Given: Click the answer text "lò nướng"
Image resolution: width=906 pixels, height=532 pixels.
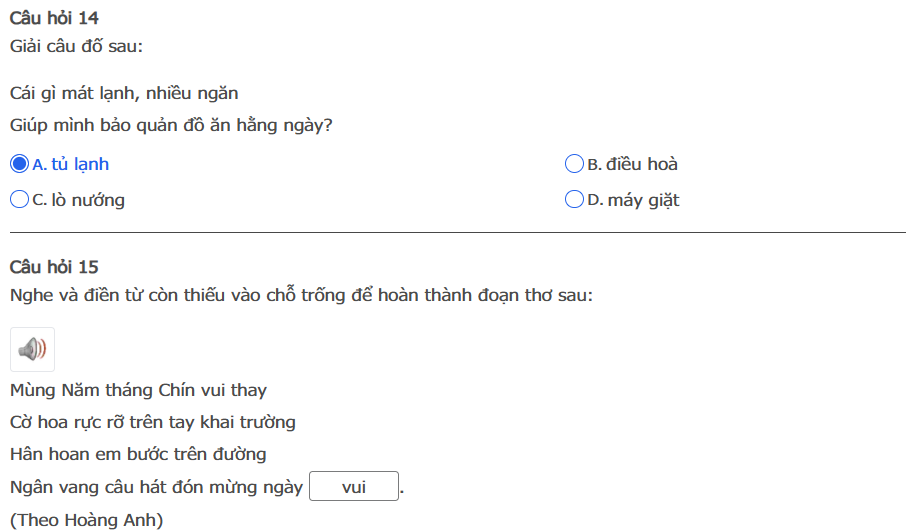Looking at the screenshot, I should pyautogui.click(x=88, y=200).
